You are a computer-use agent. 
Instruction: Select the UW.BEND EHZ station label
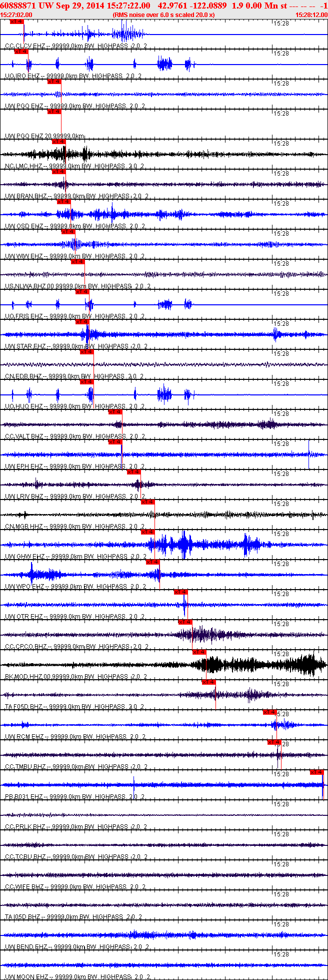pos(76,947)
